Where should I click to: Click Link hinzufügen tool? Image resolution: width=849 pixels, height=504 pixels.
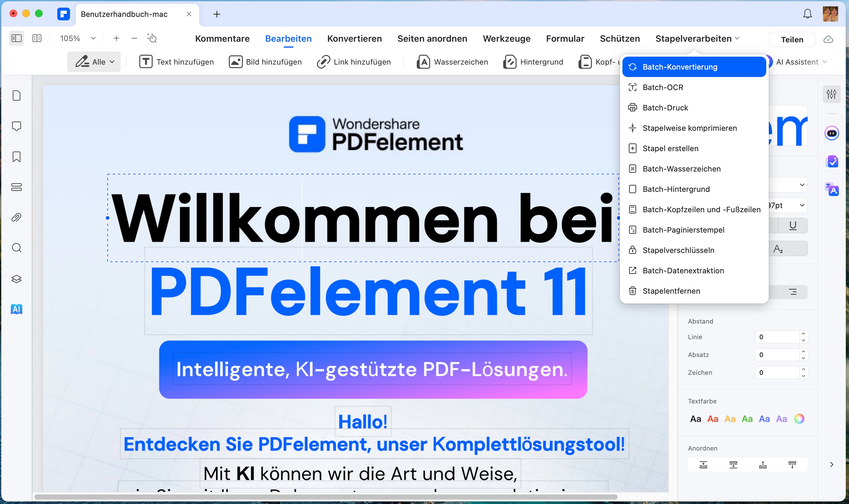354,62
